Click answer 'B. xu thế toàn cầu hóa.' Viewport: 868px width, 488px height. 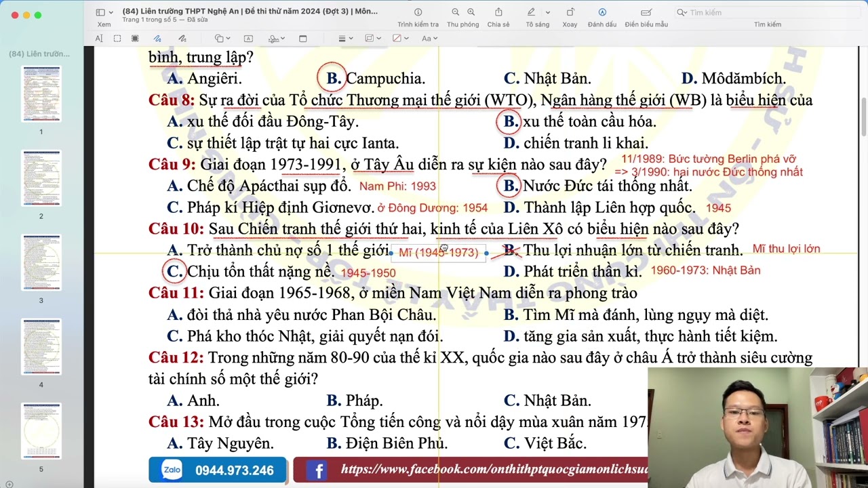tap(580, 122)
